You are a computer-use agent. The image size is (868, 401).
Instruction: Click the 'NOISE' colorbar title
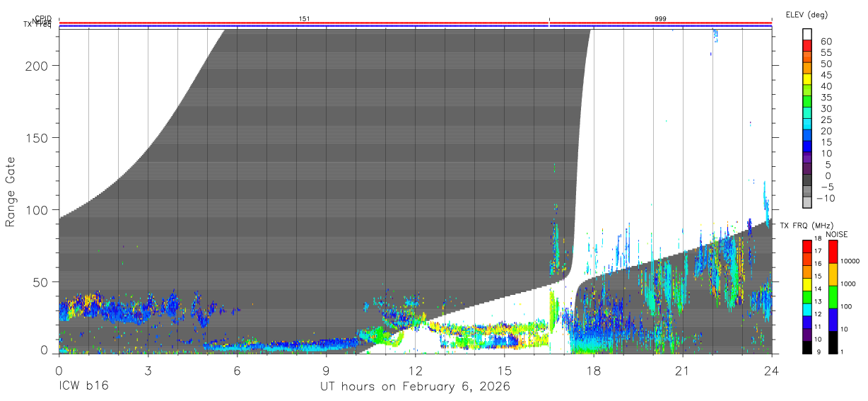point(836,234)
